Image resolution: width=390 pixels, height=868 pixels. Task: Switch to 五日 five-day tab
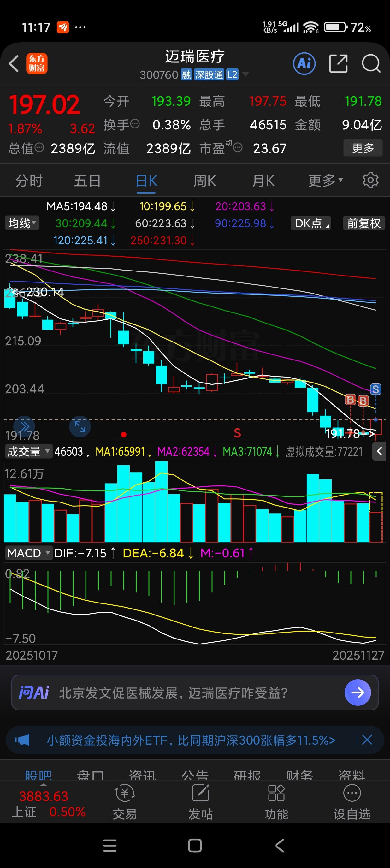pos(87,181)
